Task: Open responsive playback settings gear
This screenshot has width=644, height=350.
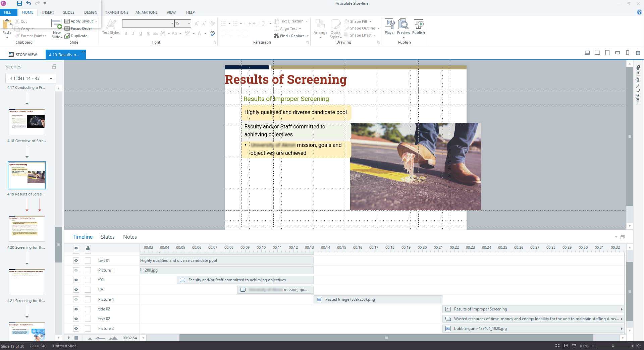Action: (x=638, y=53)
